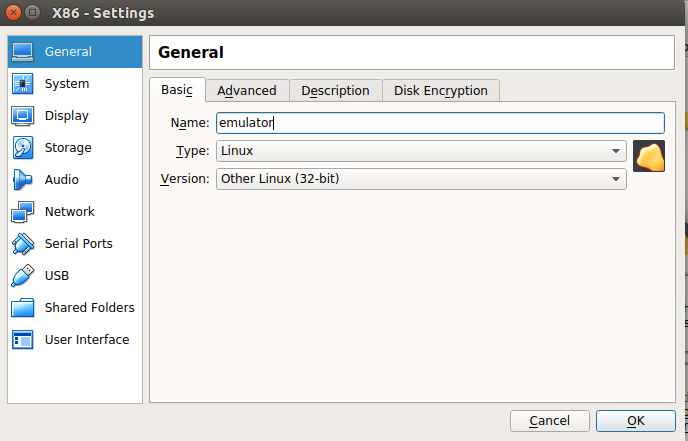Switch to the Description tab

[x=335, y=90]
